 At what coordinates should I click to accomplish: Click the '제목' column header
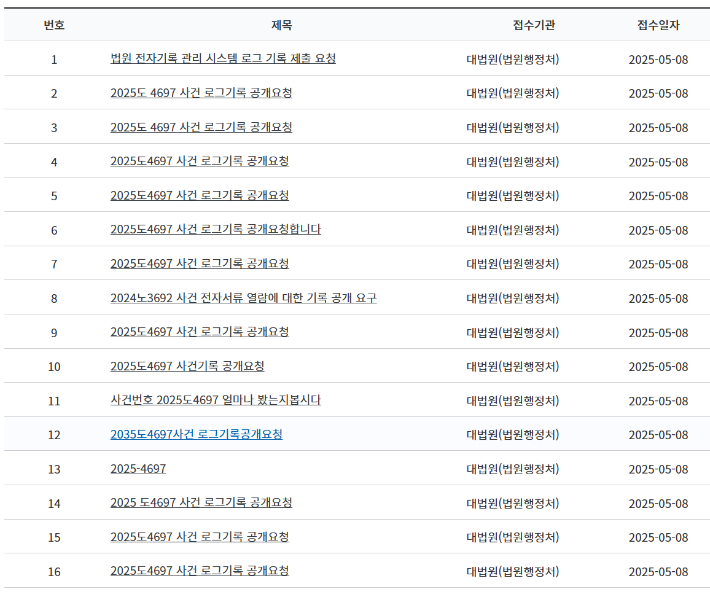282,25
